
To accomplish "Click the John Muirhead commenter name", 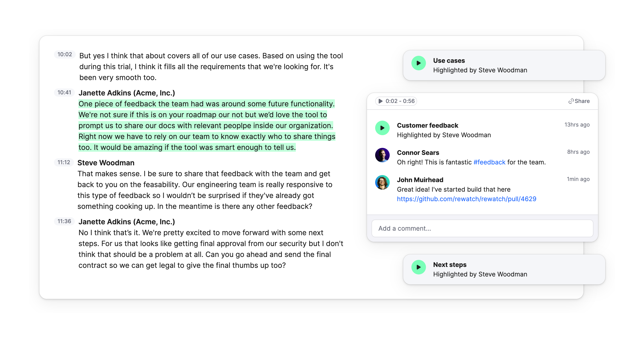I will (420, 180).
